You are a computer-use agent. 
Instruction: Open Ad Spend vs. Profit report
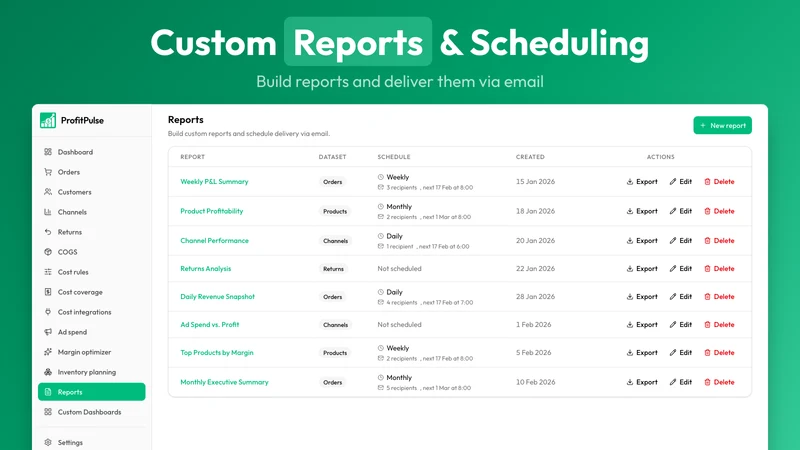[x=210, y=324]
